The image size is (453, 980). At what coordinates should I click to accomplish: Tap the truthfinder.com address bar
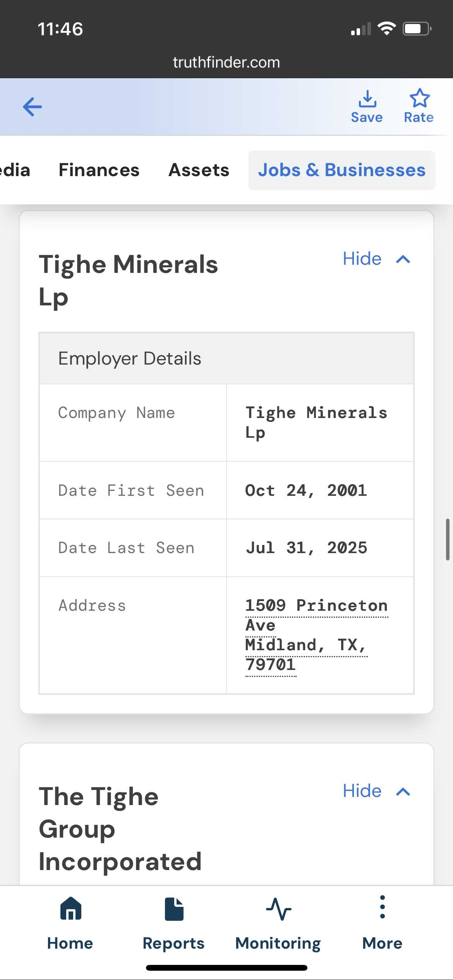(x=226, y=62)
